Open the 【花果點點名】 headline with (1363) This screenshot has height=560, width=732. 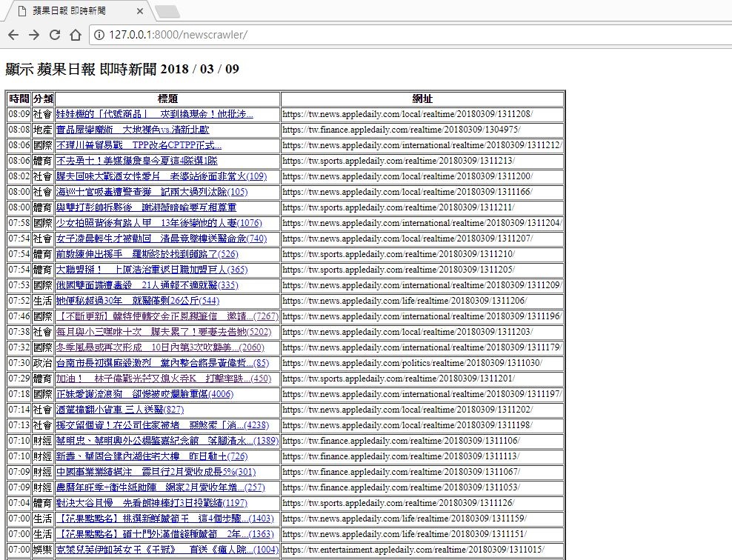pyautogui.click(x=164, y=534)
